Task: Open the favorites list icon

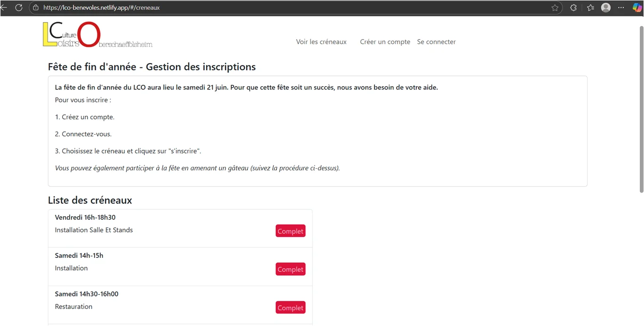Action: coord(590,8)
